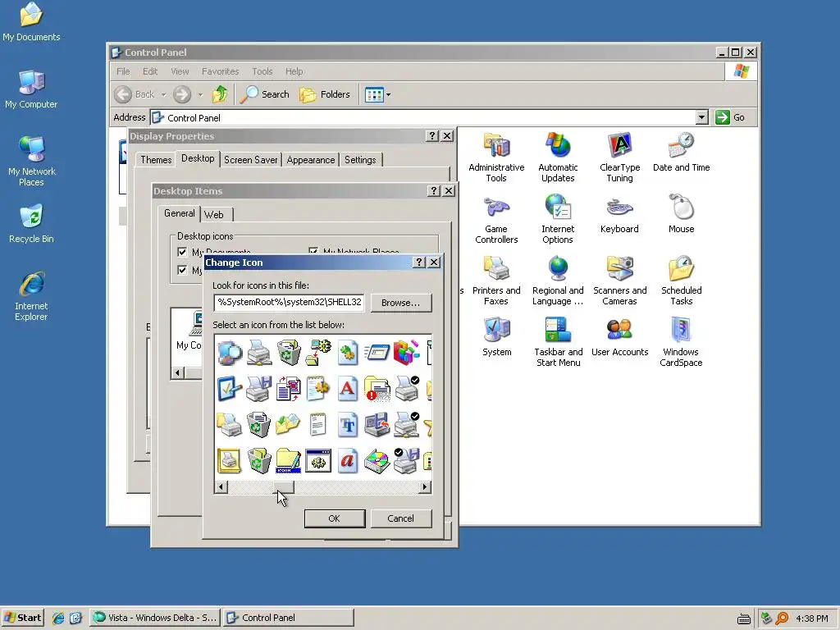Screen dimensions: 840x630
Task: Switch to the Appearance tab
Action: pos(311,160)
